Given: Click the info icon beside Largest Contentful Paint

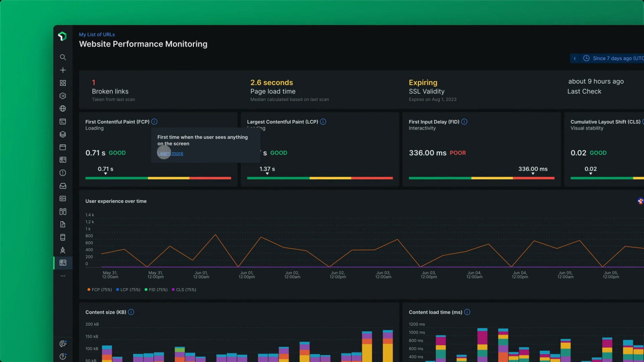Looking at the screenshot, I should click(323, 122).
